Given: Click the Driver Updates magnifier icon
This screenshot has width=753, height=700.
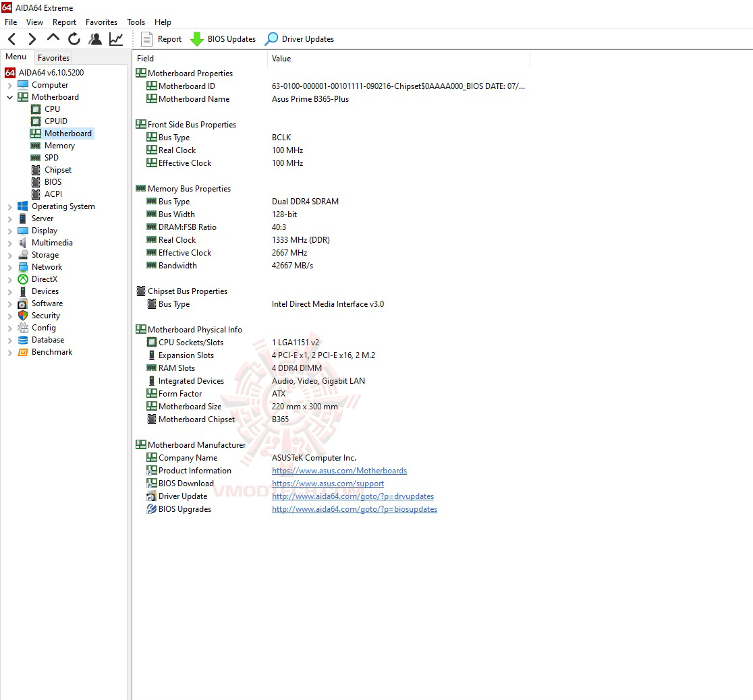Looking at the screenshot, I should [x=271, y=39].
